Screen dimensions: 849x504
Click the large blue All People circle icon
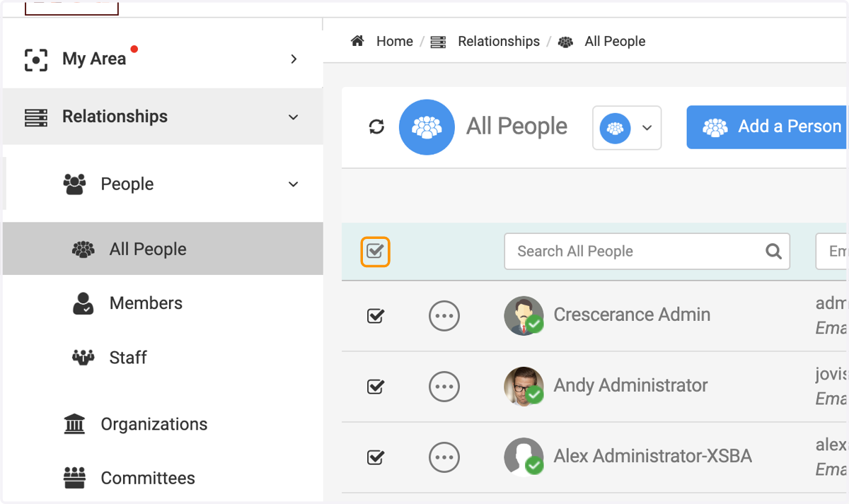point(427,127)
